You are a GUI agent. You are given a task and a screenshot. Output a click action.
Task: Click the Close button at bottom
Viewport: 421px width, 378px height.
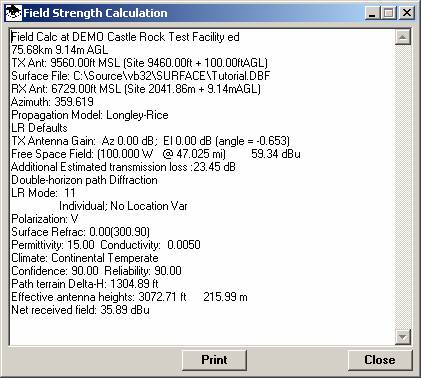click(x=380, y=360)
